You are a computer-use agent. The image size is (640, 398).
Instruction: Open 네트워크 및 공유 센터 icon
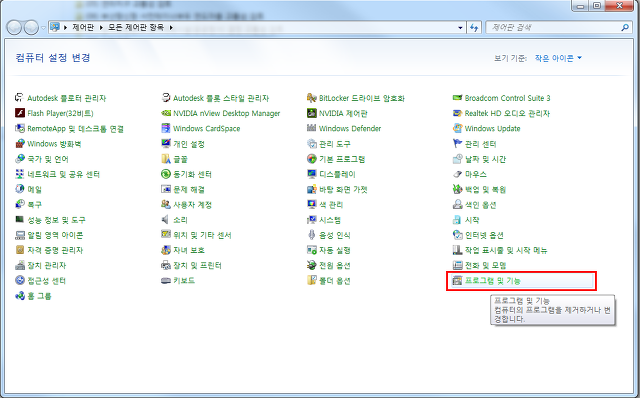click(x=20, y=174)
